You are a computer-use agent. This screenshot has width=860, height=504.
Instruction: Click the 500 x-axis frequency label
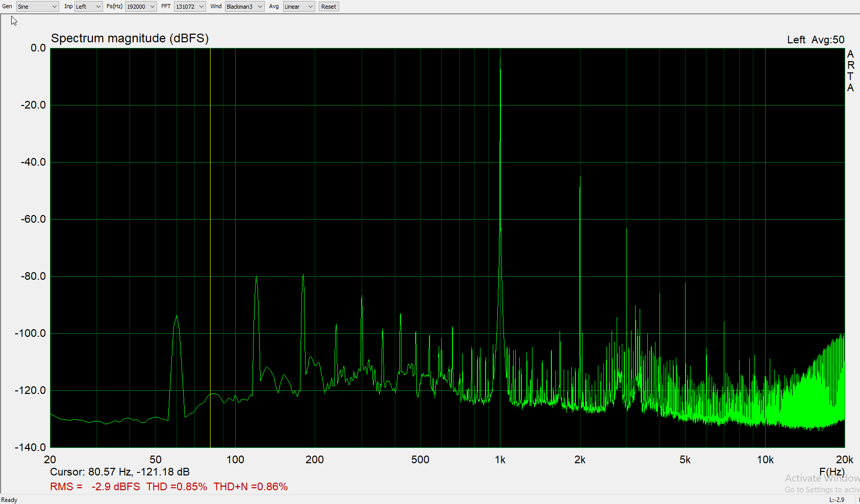pyautogui.click(x=420, y=460)
